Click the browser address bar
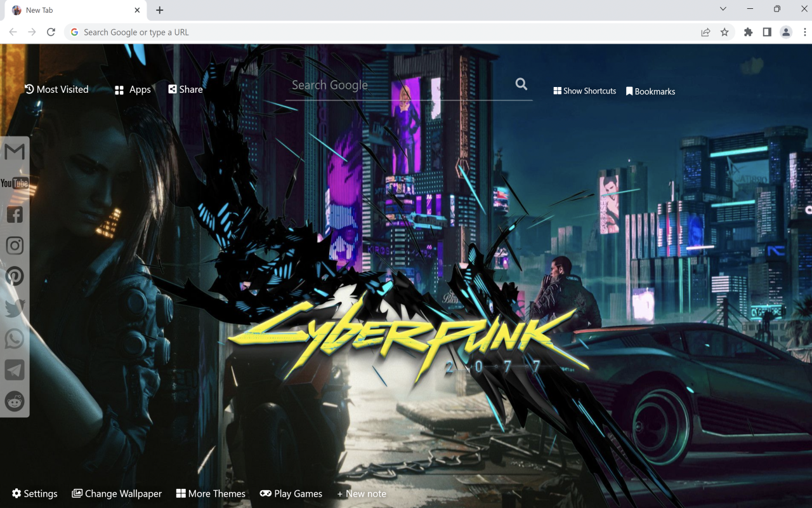 click(x=379, y=32)
